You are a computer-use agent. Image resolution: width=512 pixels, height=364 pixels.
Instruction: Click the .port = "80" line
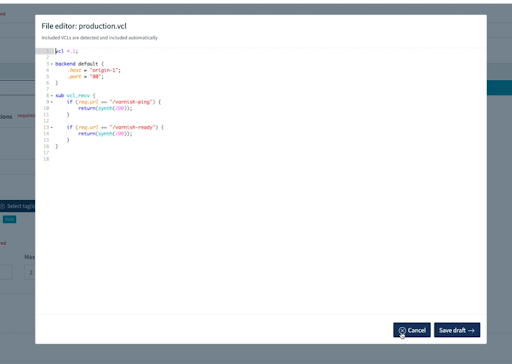(x=85, y=76)
